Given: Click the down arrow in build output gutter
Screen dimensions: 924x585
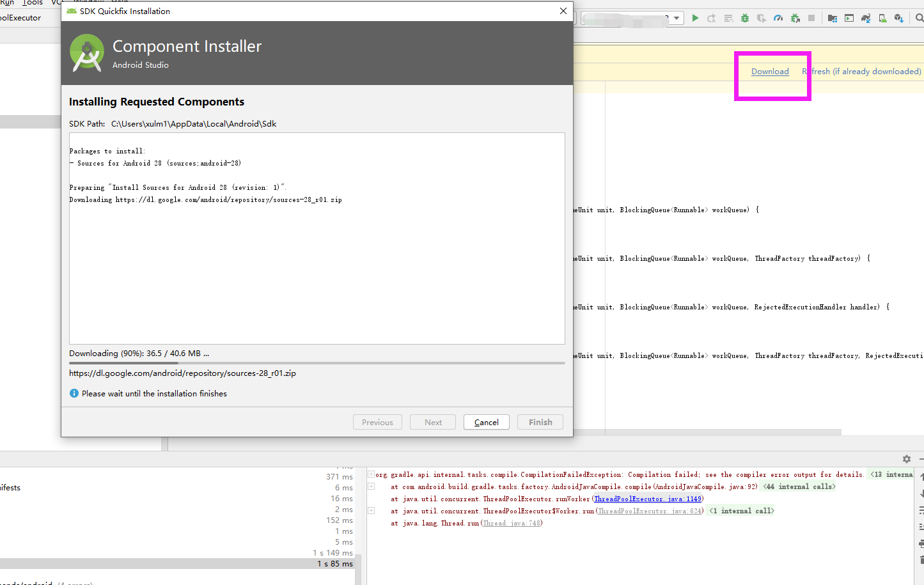Looking at the screenshot, I should (921, 494).
